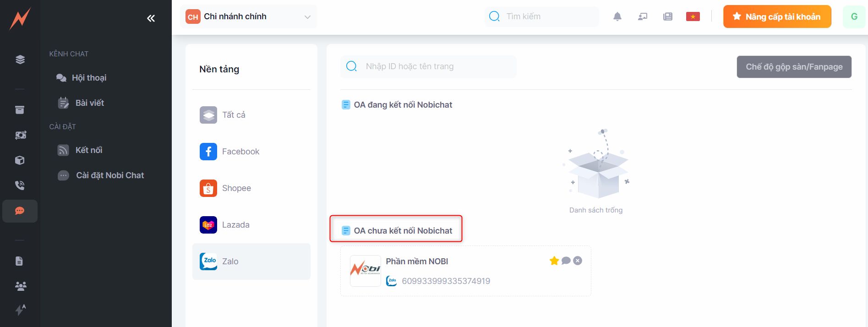868x327 pixels.
Task: Open notifications bell icon
Action: click(x=617, y=17)
